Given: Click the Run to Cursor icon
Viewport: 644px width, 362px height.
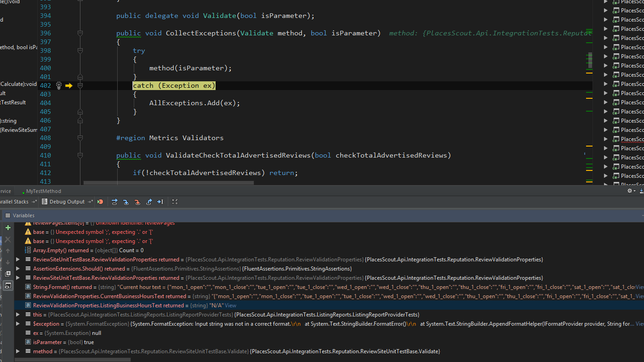Looking at the screenshot, I should [x=160, y=201].
